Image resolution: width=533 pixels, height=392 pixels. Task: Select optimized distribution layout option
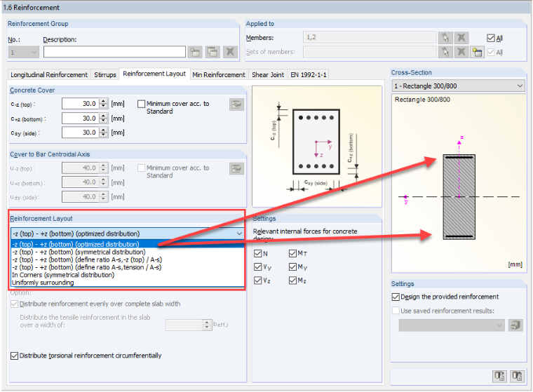(x=128, y=244)
